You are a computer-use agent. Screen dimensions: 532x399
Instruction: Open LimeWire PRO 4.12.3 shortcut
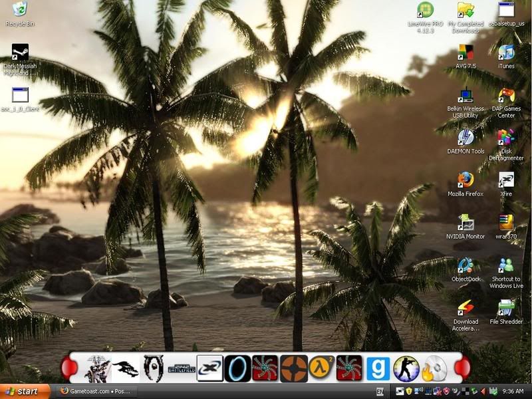pyautogui.click(x=425, y=17)
